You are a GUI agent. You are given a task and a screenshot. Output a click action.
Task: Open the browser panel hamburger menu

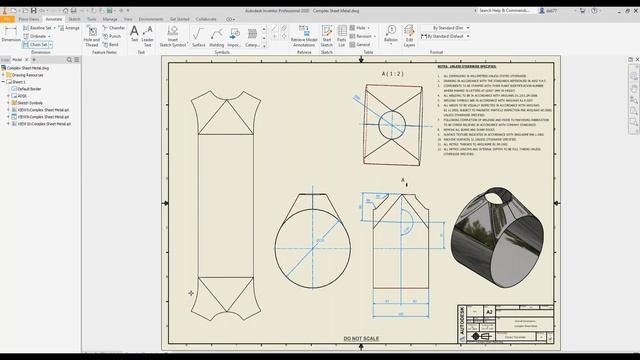point(77,60)
